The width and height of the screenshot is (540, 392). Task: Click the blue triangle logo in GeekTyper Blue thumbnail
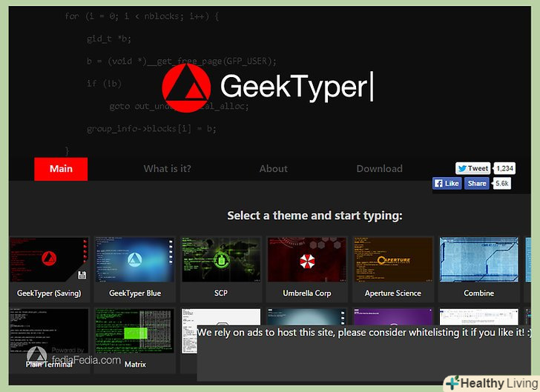tap(135, 259)
